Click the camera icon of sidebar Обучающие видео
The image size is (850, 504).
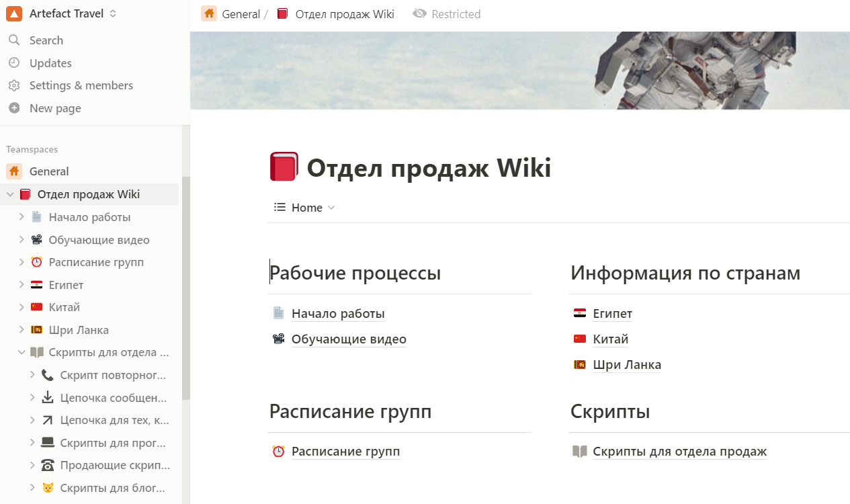tap(36, 240)
